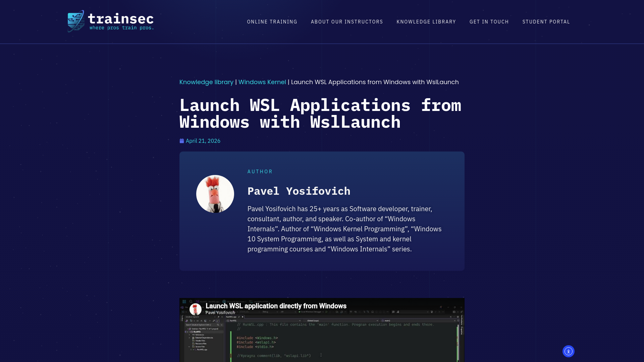Viewport: 644px width, 362px height.
Task: Play the Launch WSL application video
Action: (x=322, y=330)
